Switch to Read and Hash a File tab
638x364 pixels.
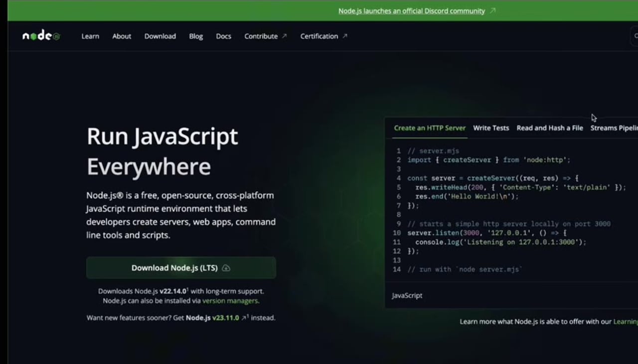coord(550,128)
